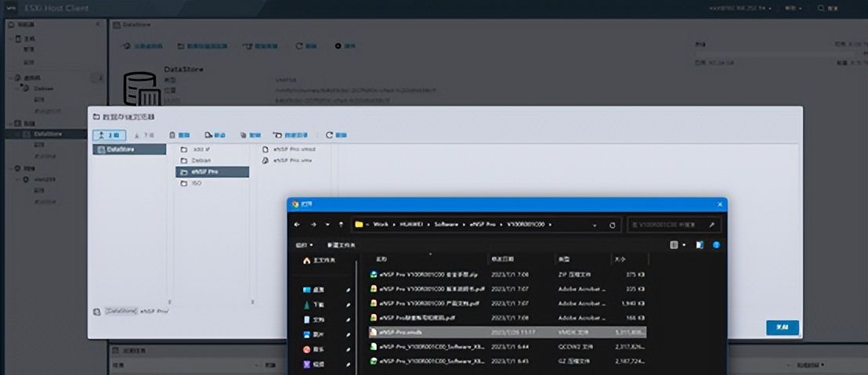Select the highlighted eNSP-Pro.vmdk file row
Viewport: 868px width, 375px height.
[x=508, y=332]
